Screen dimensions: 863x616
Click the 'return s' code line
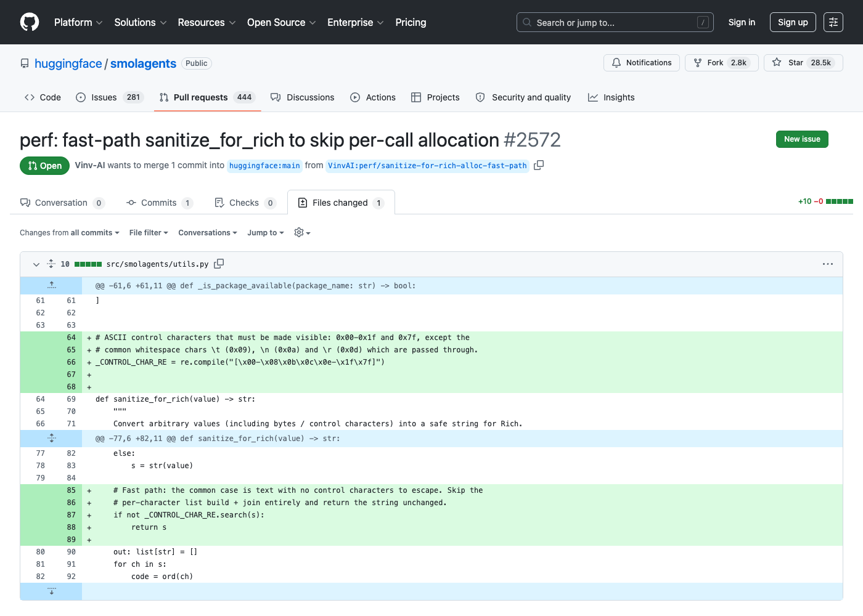click(x=149, y=527)
